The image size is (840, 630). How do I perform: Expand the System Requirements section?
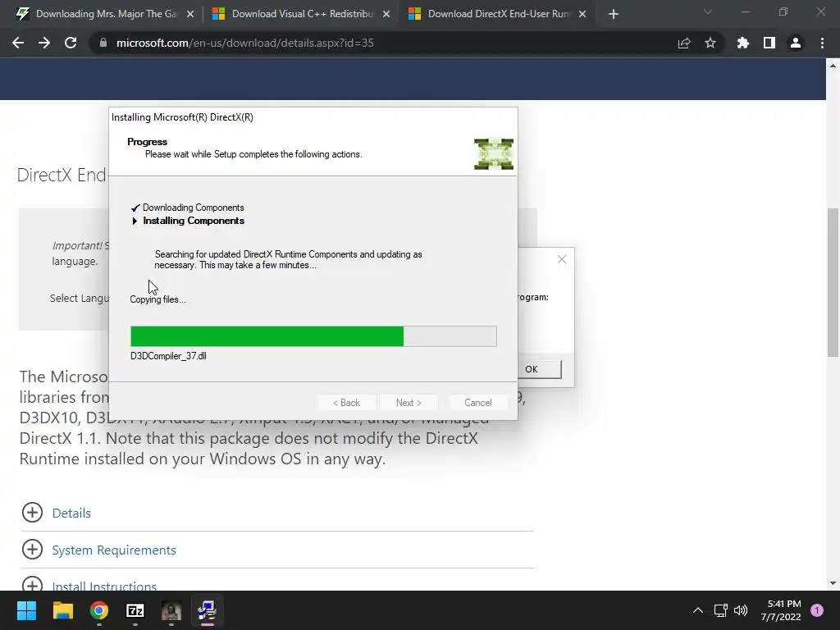pos(32,549)
